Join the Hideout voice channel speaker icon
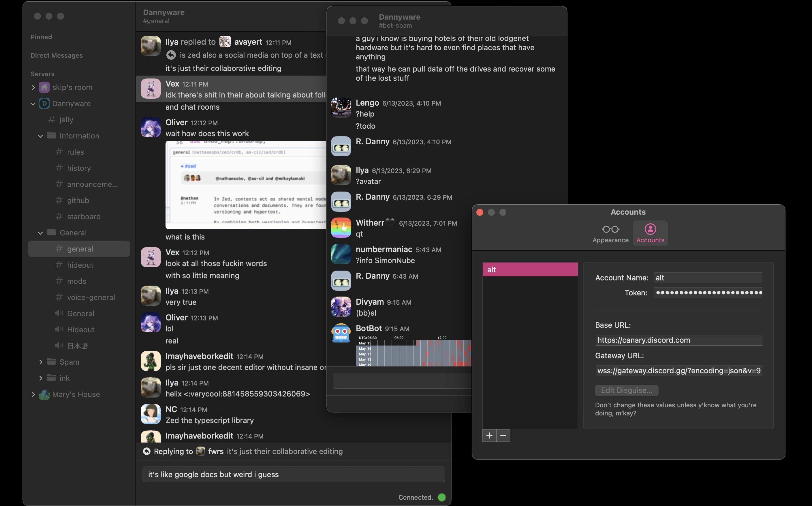812x506 pixels. point(59,330)
